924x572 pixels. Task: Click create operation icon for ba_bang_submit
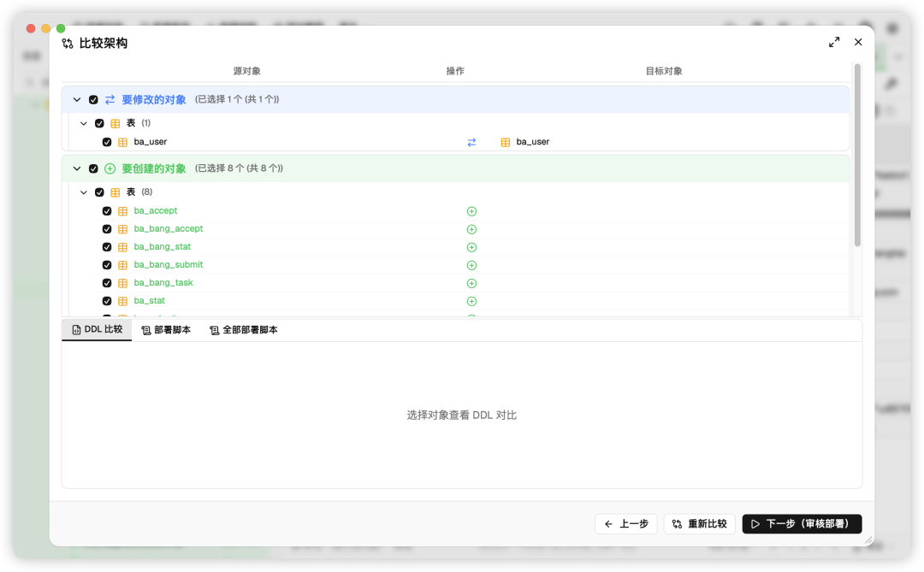click(x=471, y=265)
